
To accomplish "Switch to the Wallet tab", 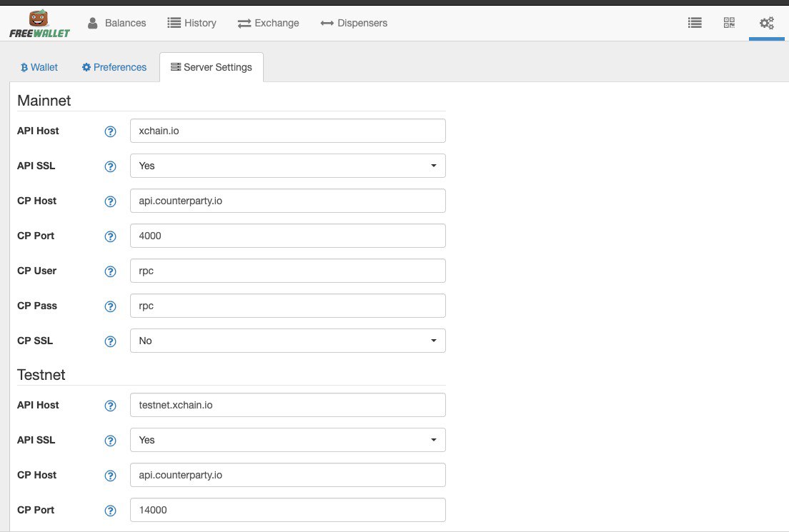I will [39, 67].
